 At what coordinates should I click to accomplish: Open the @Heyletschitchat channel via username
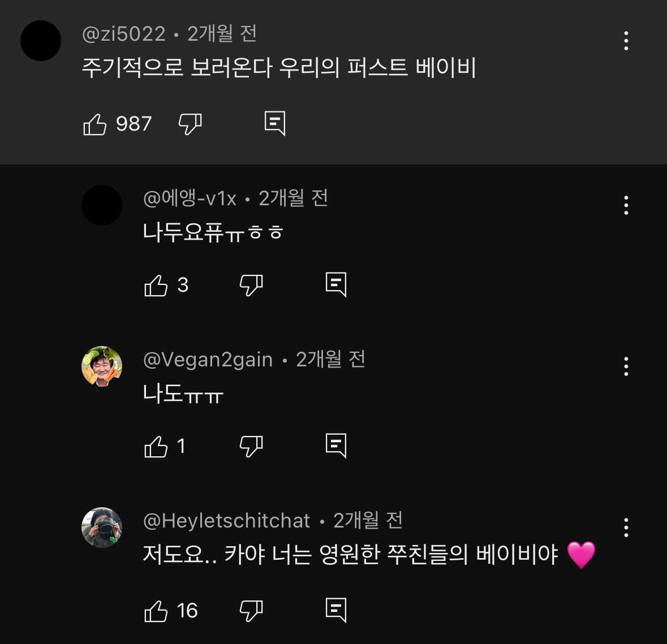pyautogui.click(x=227, y=521)
